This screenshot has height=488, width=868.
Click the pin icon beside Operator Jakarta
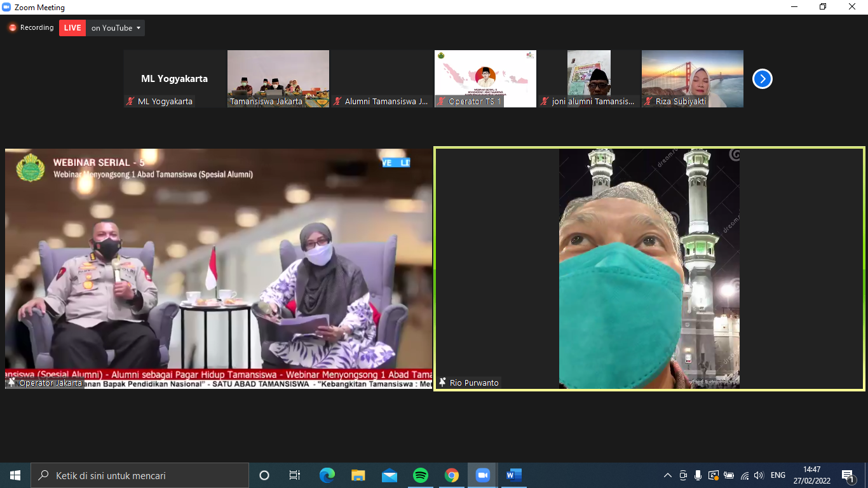pos(11,383)
